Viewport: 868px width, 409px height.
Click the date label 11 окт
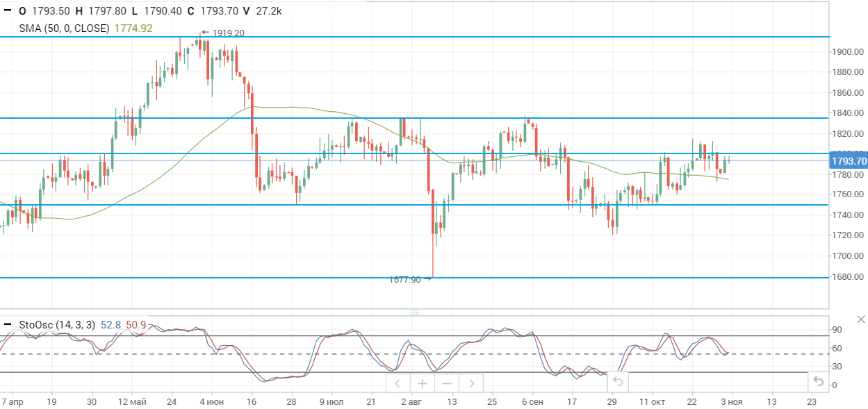pos(653,402)
